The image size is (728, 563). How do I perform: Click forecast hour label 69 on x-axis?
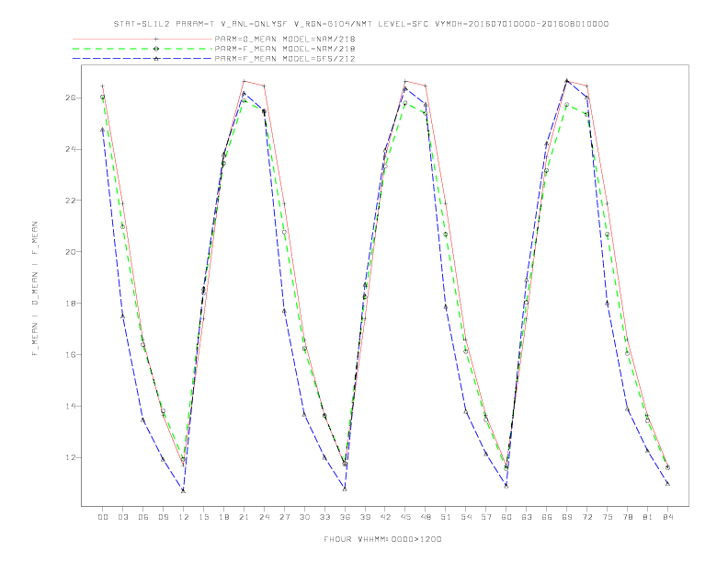pyautogui.click(x=567, y=517)
